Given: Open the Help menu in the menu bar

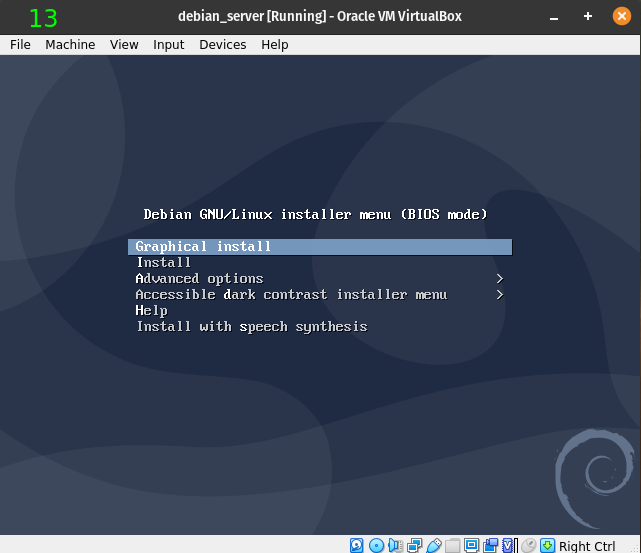Looking at the screenshot, I should point(275,45).
